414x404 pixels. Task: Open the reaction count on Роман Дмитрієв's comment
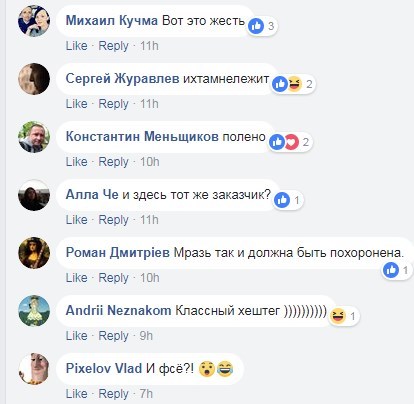click(405, 270)
